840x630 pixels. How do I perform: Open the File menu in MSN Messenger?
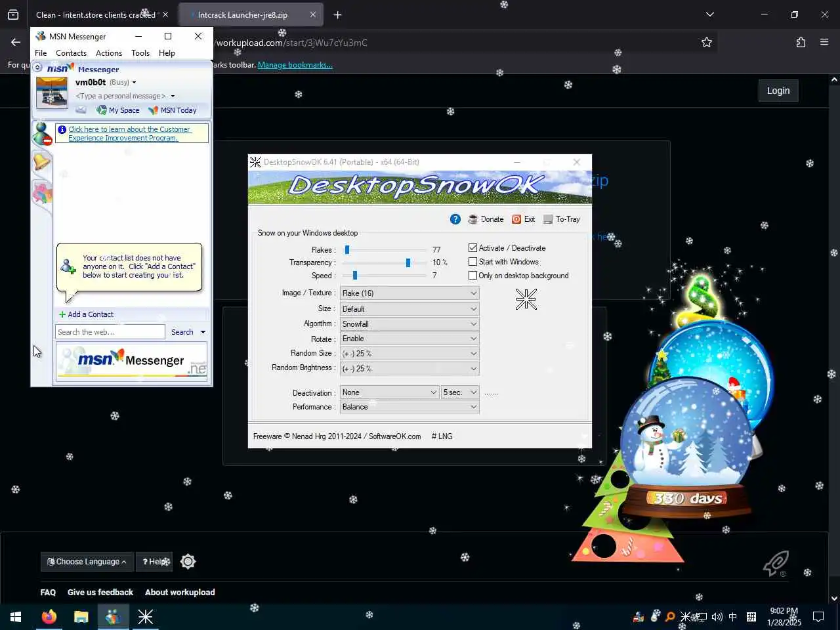click(41, 53)
